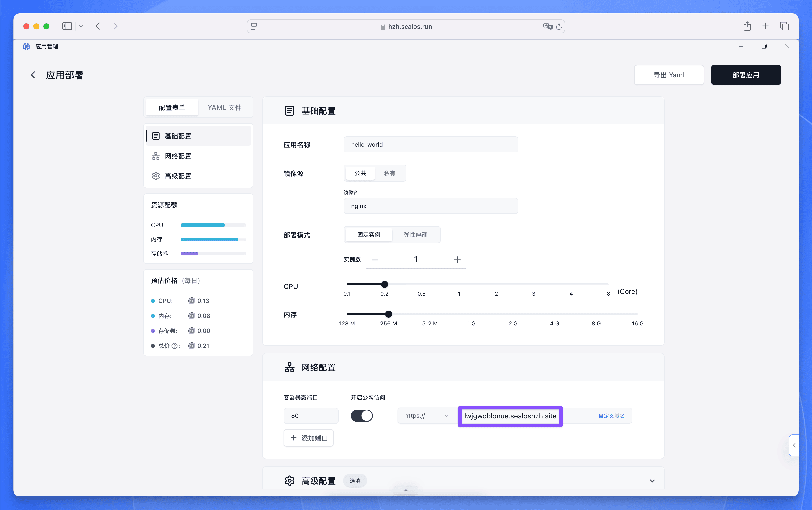Click the bottom collapse triangle handle
Image resolution: width=812 pixels, height=510 pixels.
(406, 490)
